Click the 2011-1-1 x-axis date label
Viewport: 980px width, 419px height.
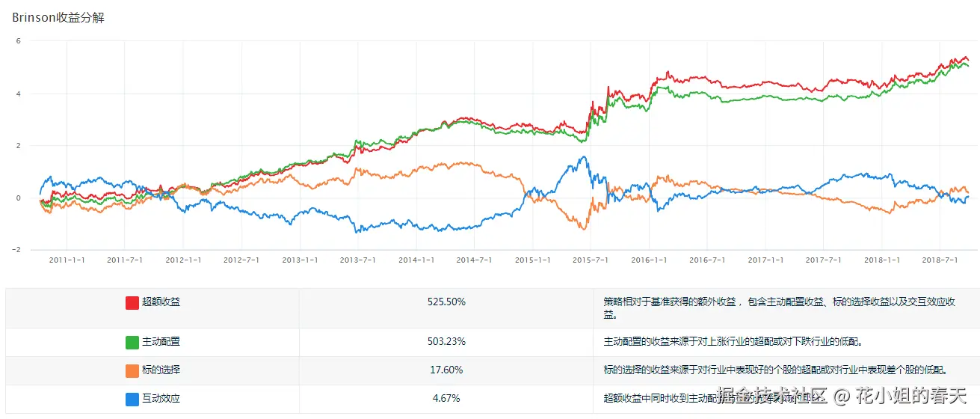point(67,260)
